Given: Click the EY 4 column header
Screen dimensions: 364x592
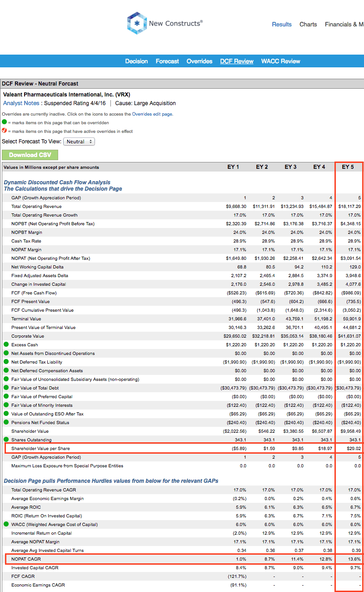Looking at the screenshot, I should point(319,167).
